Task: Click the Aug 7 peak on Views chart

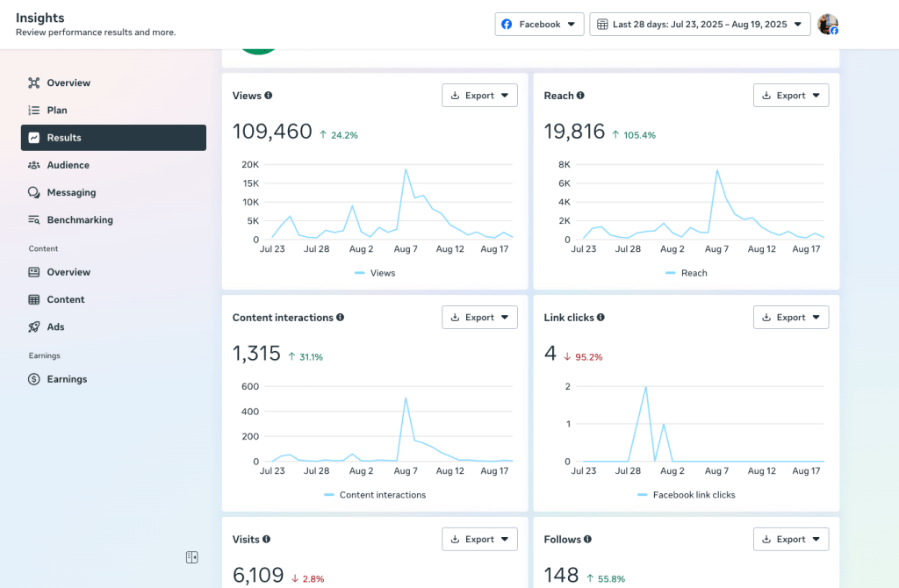Action: [406, 169]
